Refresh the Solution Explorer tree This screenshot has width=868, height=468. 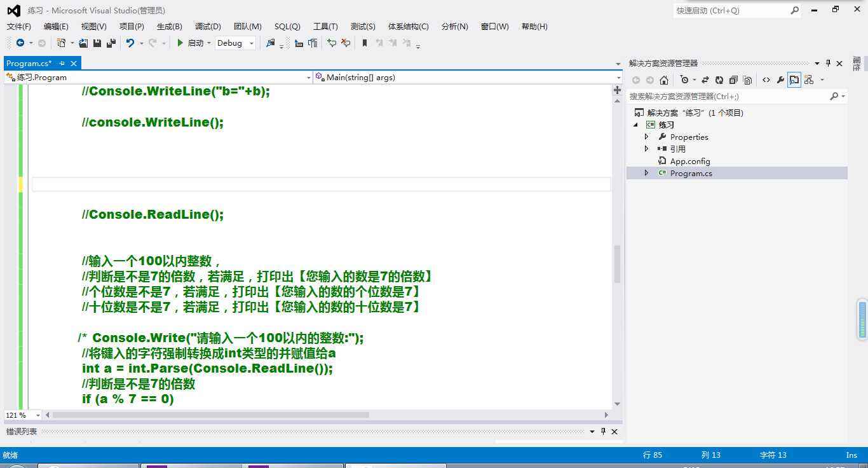pyautogui.click(x=719, y=79)
